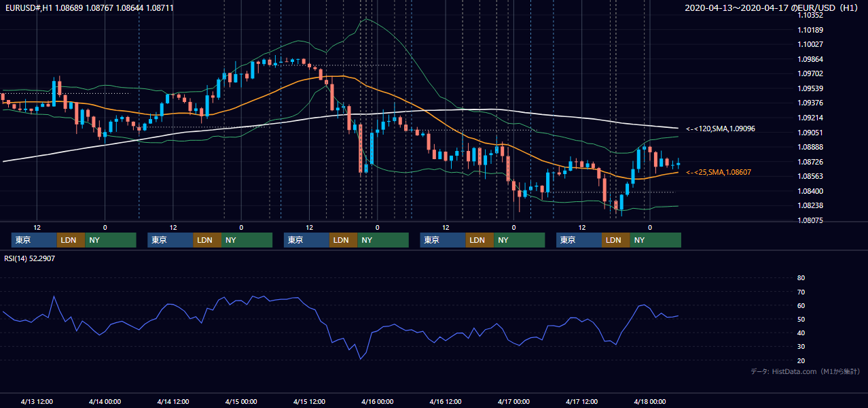Select the 4/15 12:00 time axis label
Image resolution: width=868 pixels, height=408 pixels.
pyautogui.click(x=310, y=401)
